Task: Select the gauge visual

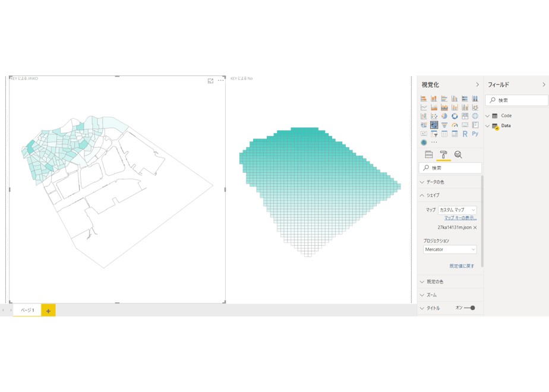Action: (x=455, y=125)
